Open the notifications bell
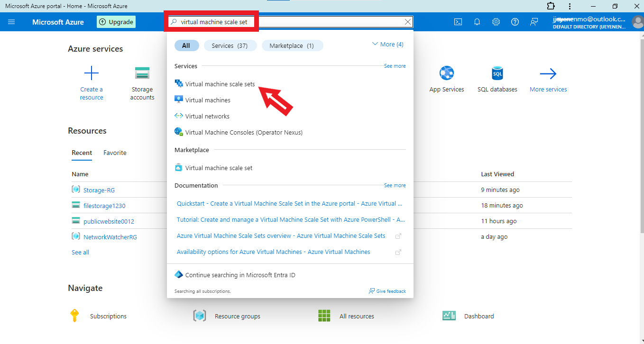The image size is (644, 344). point(477,22)
